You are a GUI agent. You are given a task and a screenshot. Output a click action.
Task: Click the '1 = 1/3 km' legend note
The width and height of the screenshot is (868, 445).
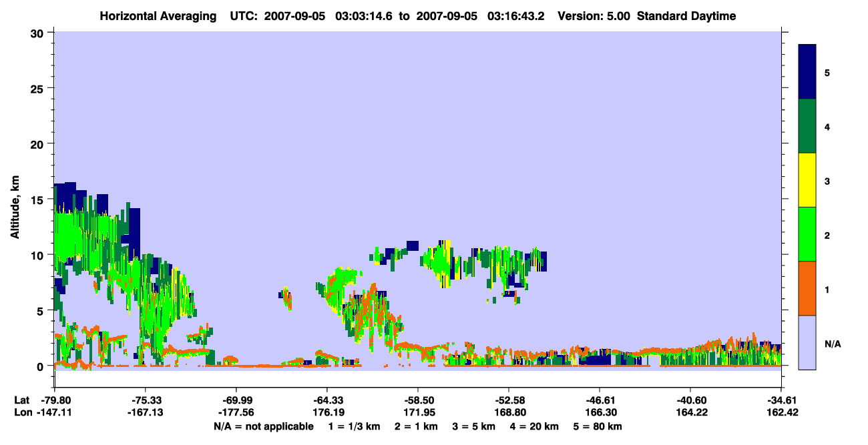[355, 426]
